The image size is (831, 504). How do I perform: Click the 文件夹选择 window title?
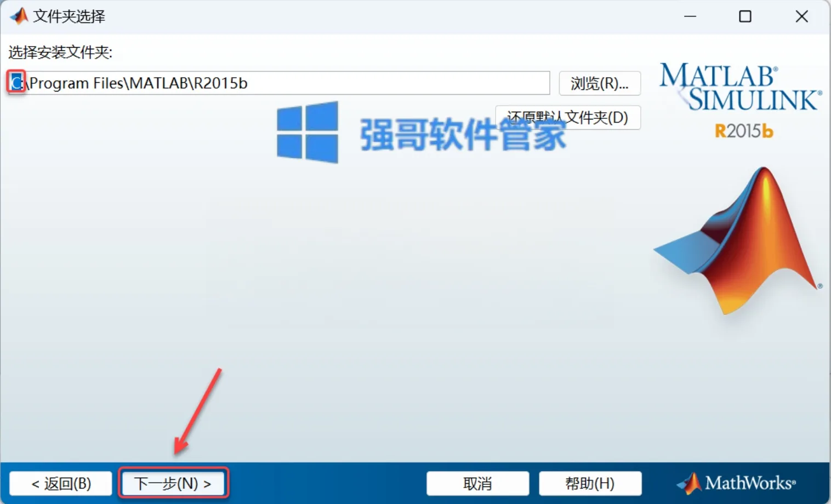click(x=69, y=16)
